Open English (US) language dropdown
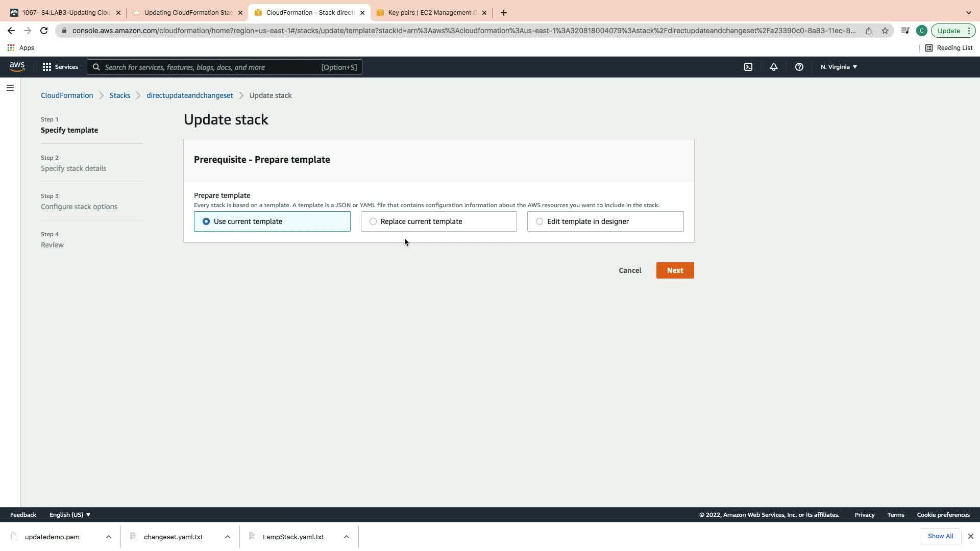 (x=70, y=515)
